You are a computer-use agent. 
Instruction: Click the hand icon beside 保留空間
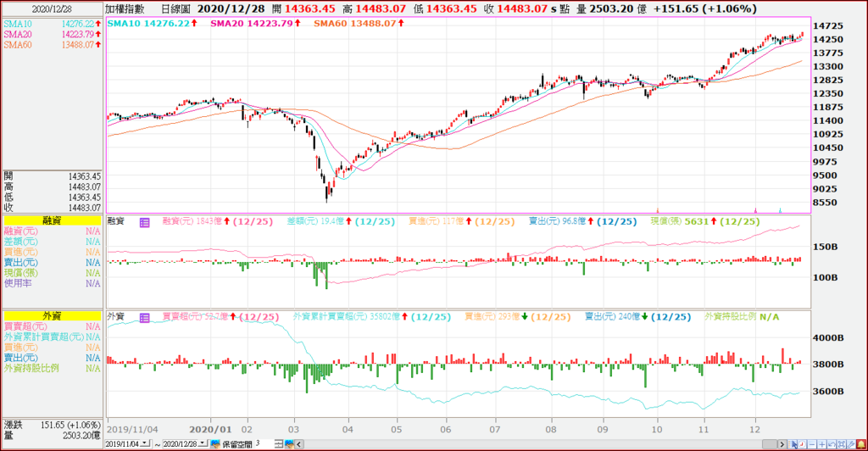coord(215,444)
